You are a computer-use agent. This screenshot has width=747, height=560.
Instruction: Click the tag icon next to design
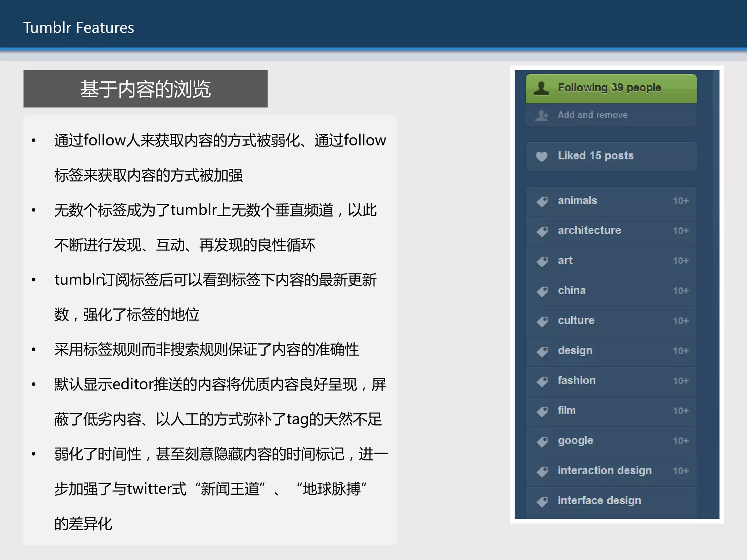[542, 351]
